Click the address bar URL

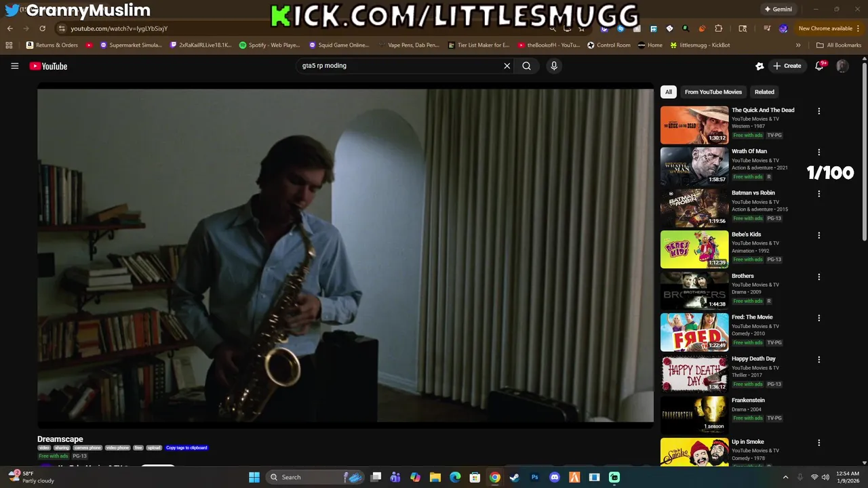pyautogui.click(x=119, y=28)
